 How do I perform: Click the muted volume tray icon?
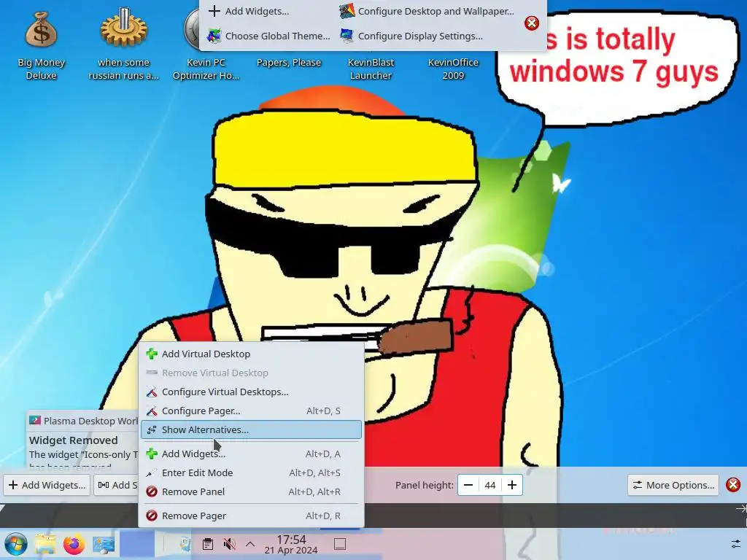click(229, 544)
